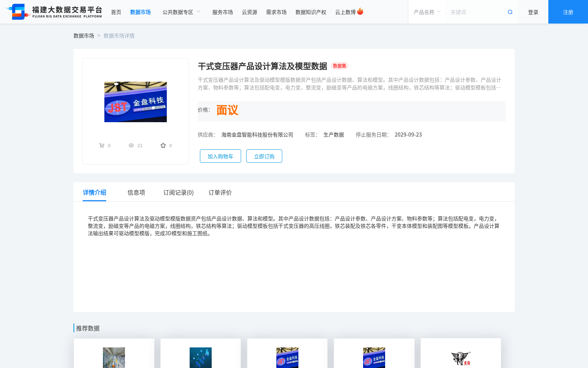Click the star favorite icon

pyautogui.click(x=163, y=145)
